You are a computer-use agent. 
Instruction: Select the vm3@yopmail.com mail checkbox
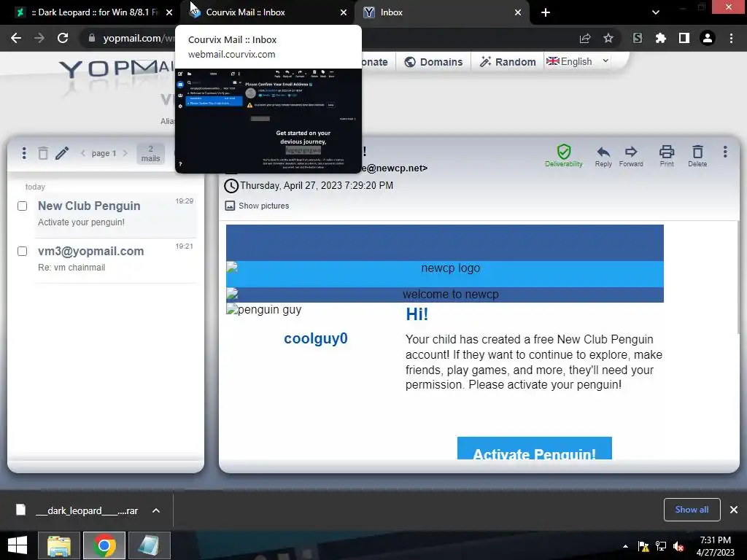[23, 251]
